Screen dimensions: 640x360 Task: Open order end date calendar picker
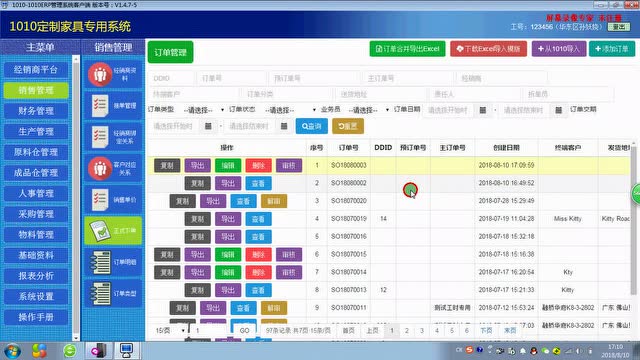click(x=558, y=110)
